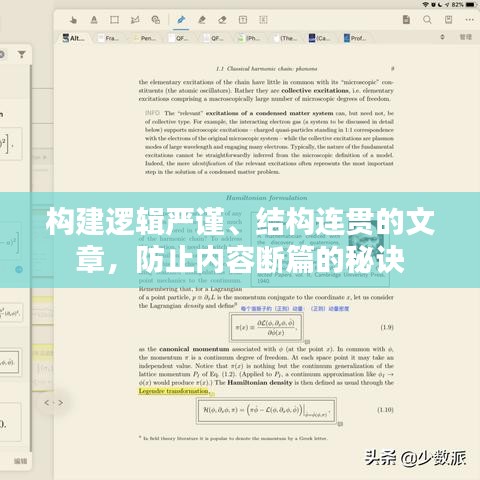Expand the tab sort up-down arrows
The width and height of the screenshot is (480, 480).
coord(442,37)
